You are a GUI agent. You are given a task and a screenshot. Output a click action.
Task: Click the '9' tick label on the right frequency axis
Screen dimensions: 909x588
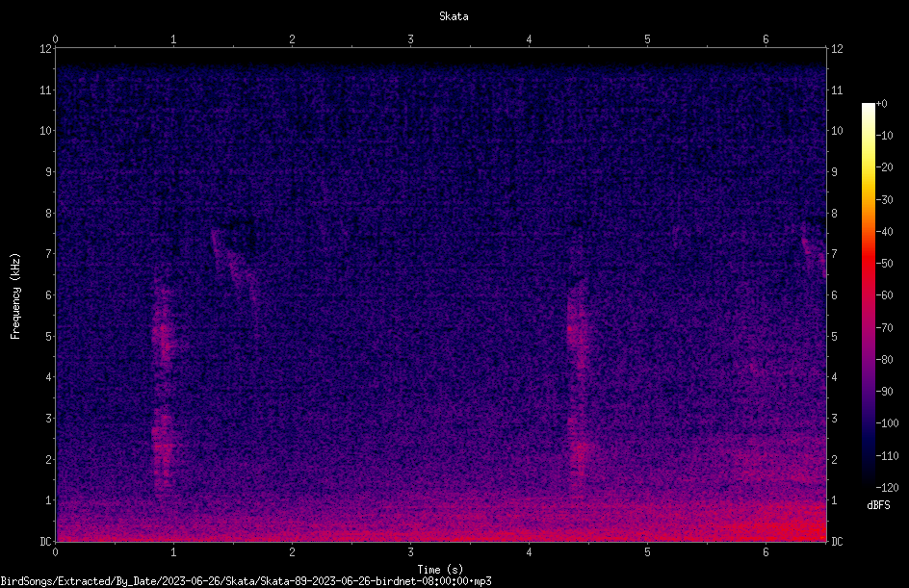pos(834,172)
